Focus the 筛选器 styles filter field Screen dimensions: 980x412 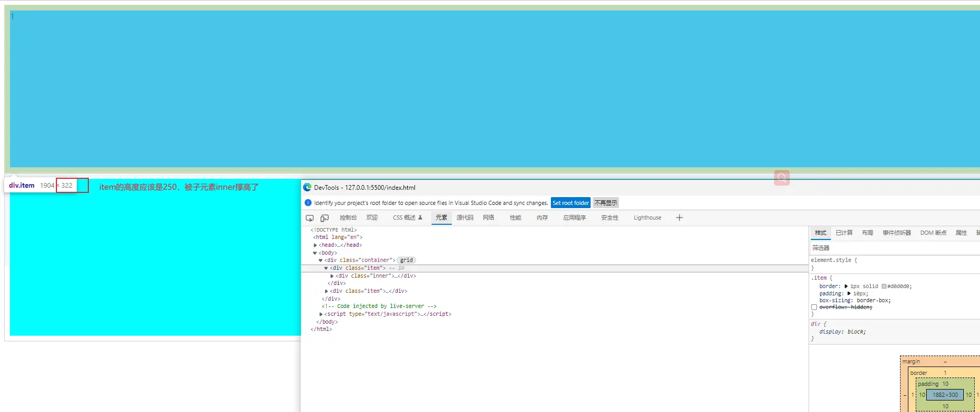[894, 248]
